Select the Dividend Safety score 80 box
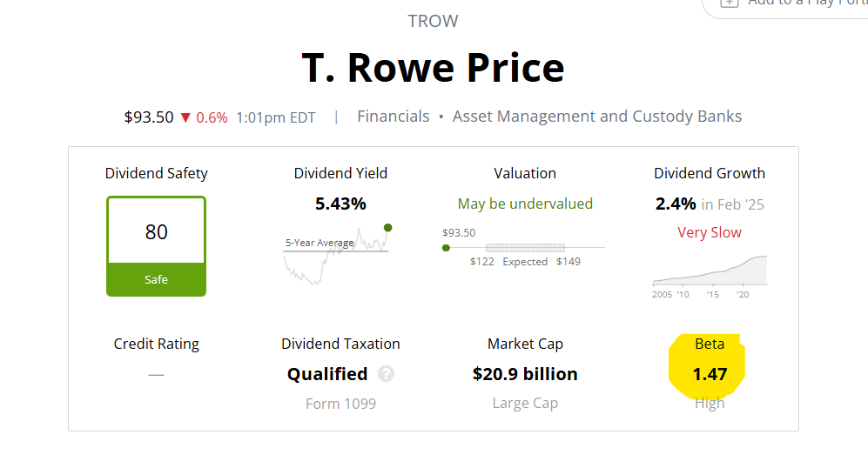The width and height of the screenshot is (868, 468). (x=157, y=231)
